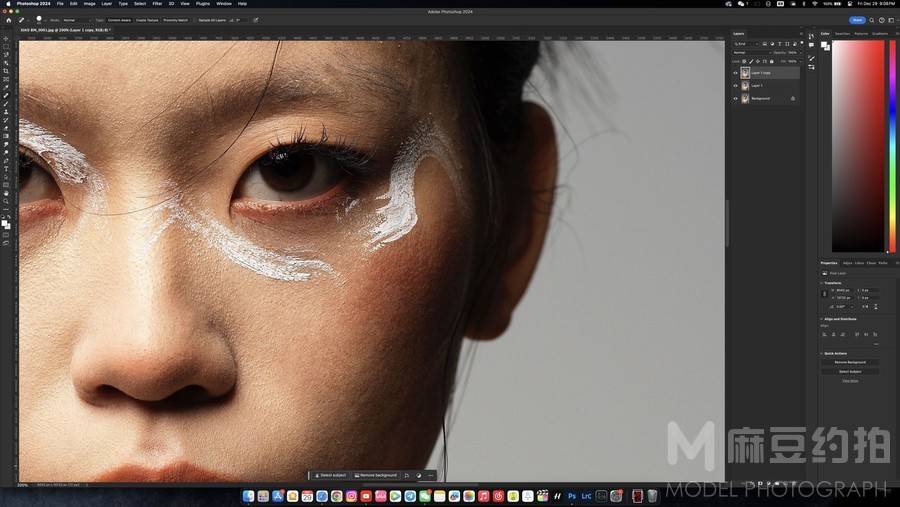Collapse the Transform section

pos(821,283)
